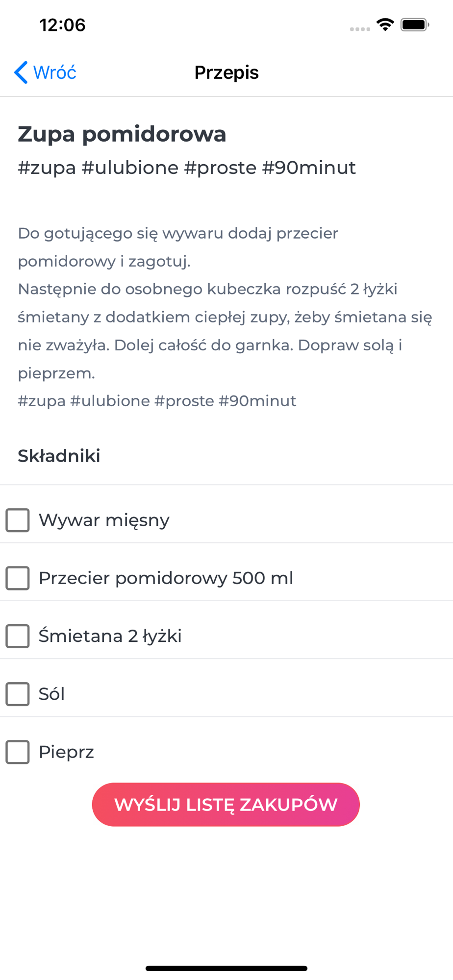Tap the Wróć back link text
This screenshot has height=980, width=453.
(x=54, y=73)
